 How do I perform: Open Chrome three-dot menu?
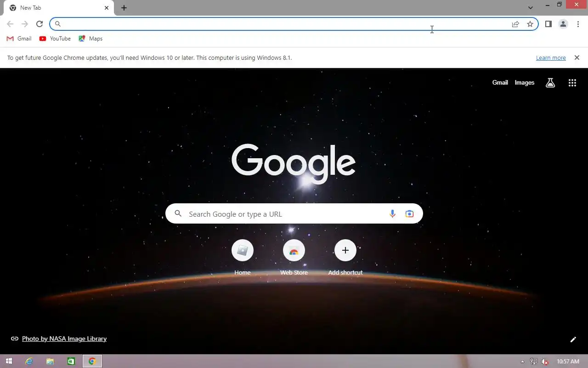click(x=578, y=24)
